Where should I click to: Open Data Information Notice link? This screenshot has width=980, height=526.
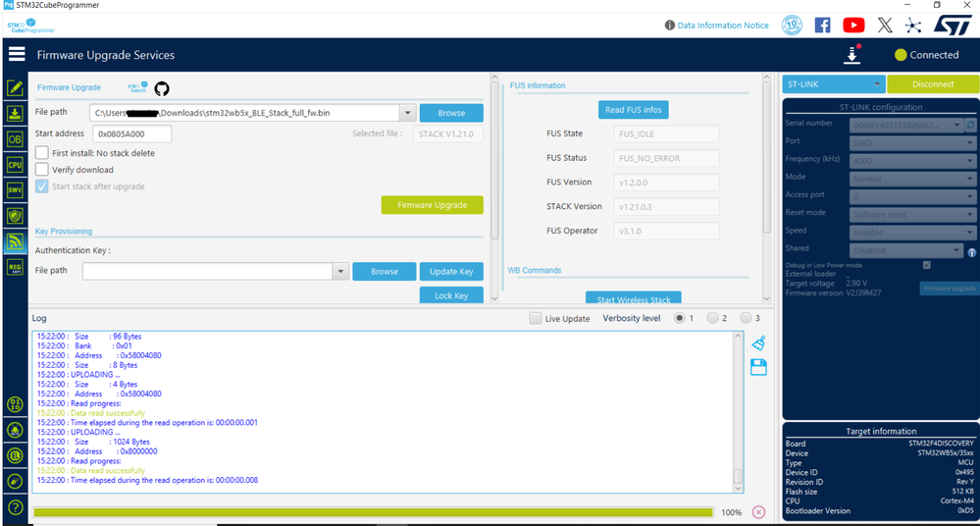pos(723,25)
